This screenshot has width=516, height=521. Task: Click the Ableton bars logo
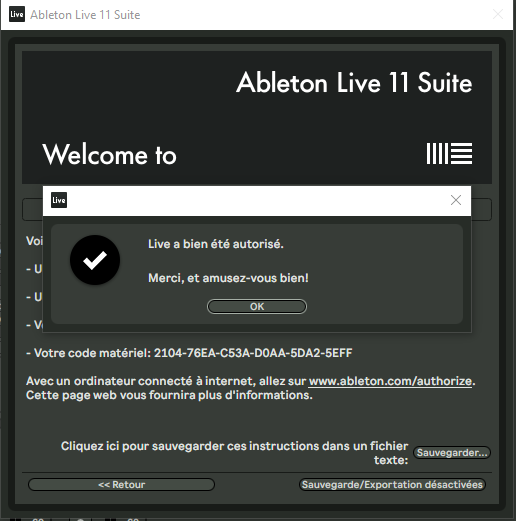coord(449,154)
